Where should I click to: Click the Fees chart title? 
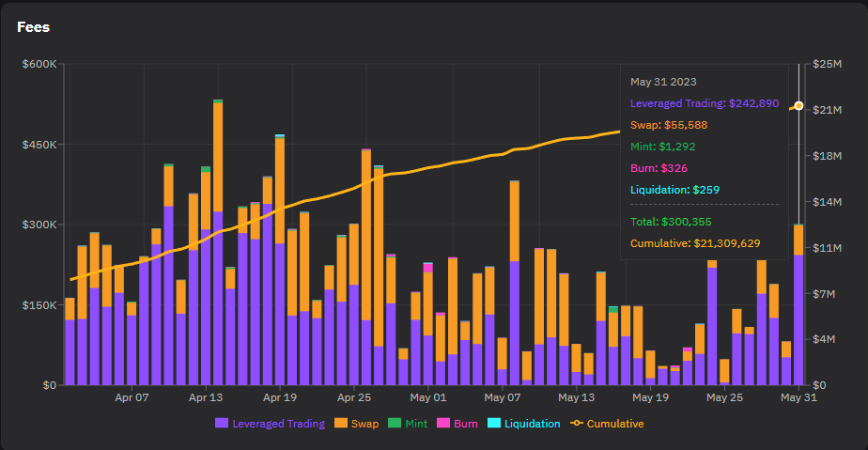tap(33, 27)
